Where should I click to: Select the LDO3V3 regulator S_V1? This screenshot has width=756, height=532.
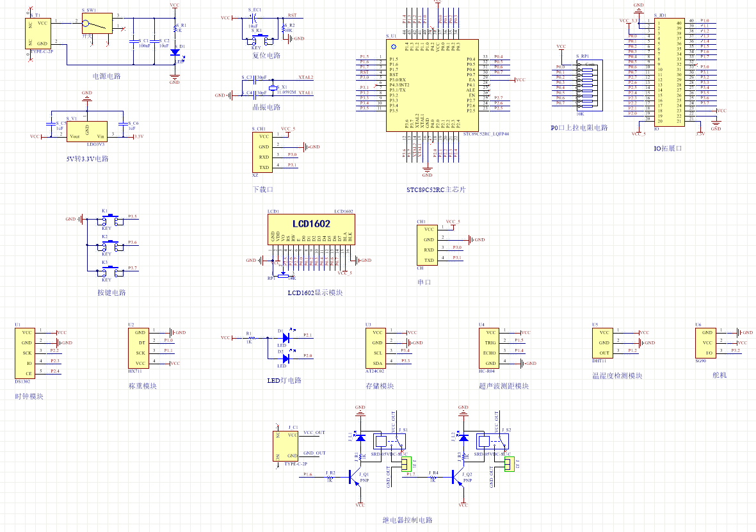pos(87,131)
